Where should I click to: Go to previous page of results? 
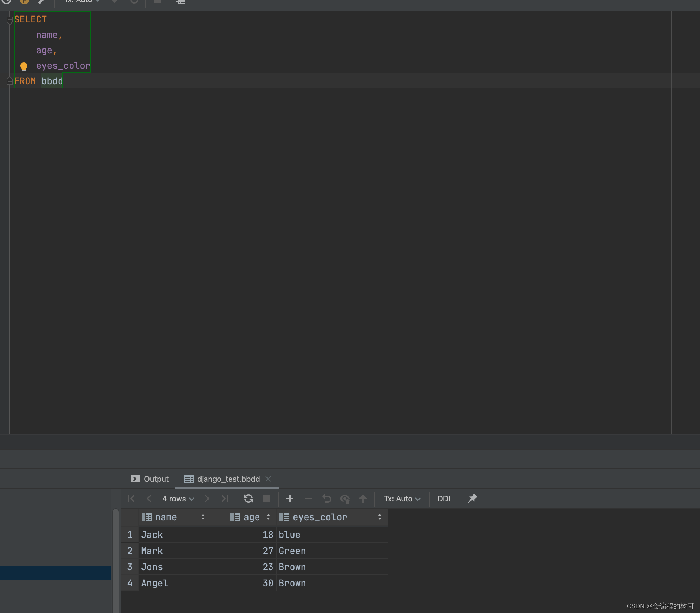click(x=149, y=499)
